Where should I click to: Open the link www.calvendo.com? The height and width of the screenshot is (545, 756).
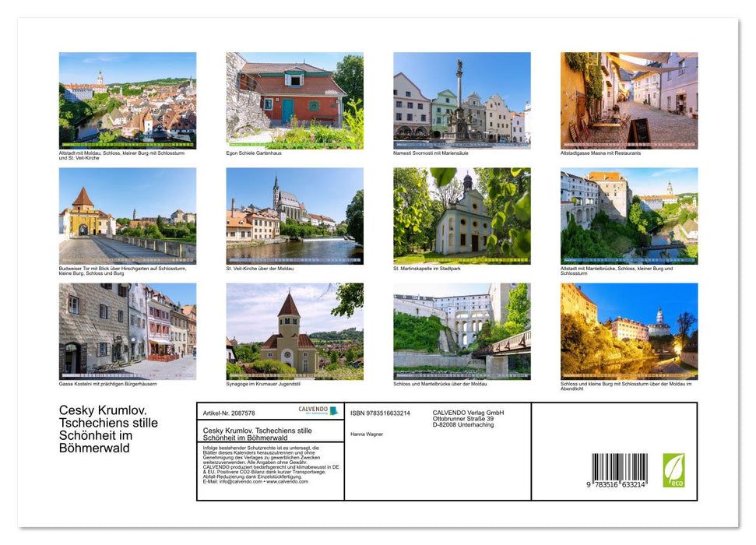click(x=287, y=481)
